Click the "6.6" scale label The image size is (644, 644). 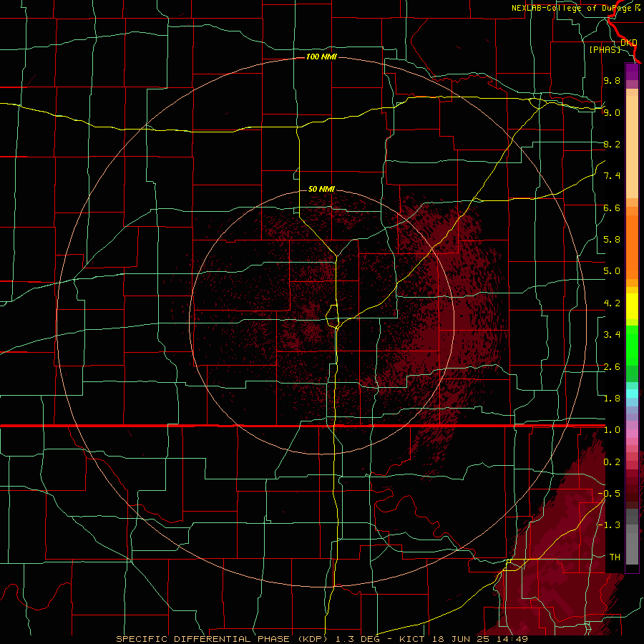(x=612, y=208)
